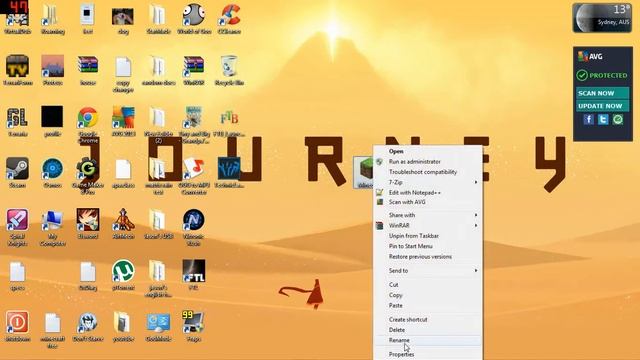This screenshot has height=360, width=640.
Task: Open the Facebook icon in AVG gadget
Action: [x=588, y=120]
